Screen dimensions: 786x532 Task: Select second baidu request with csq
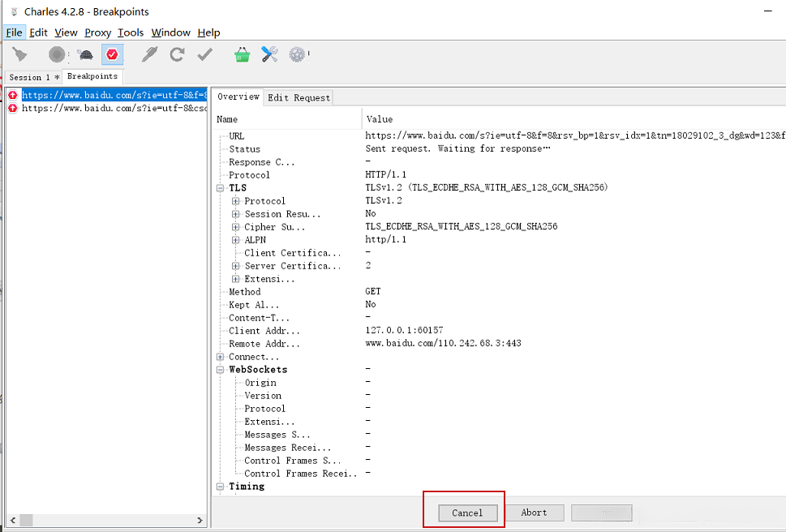pyautogui.click(x=114, y=108)
